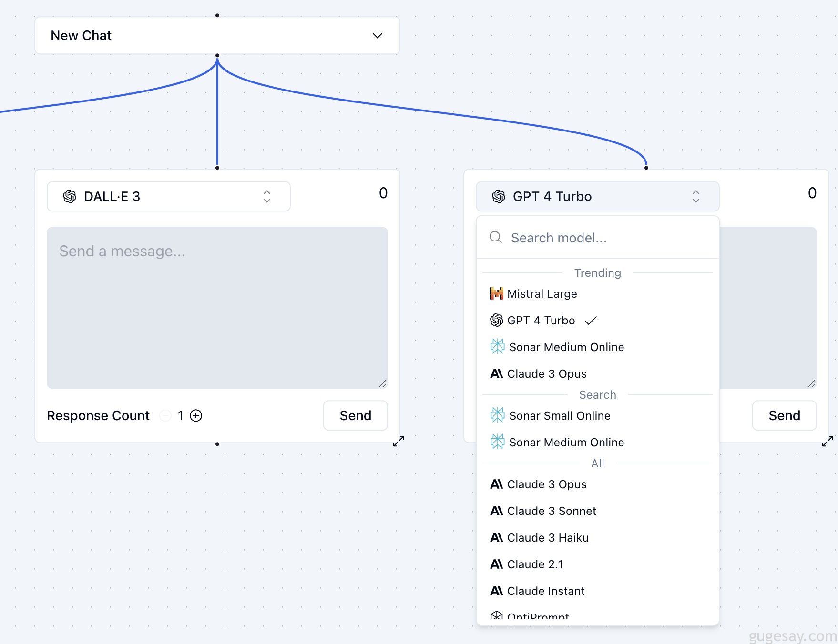Click the Search model field

point(598,238)
